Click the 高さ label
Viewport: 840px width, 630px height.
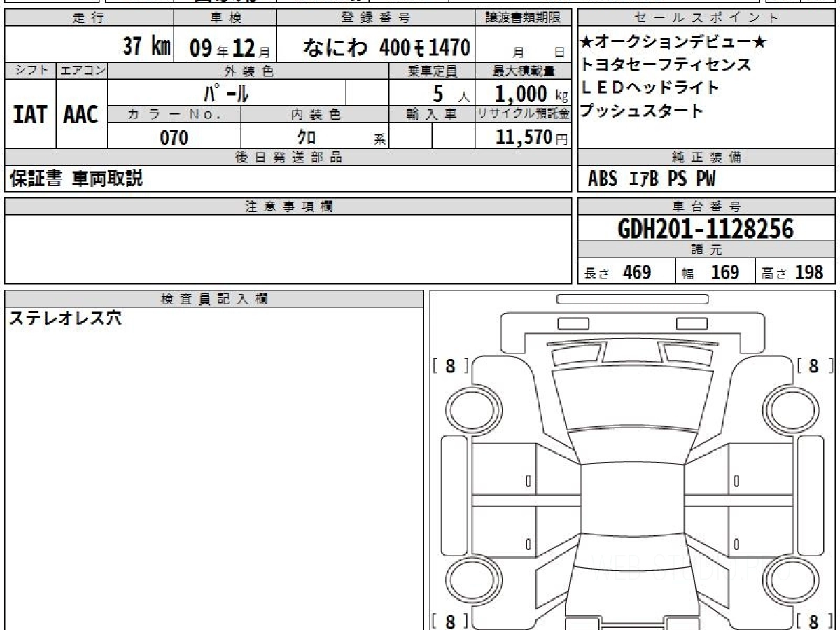(773, 274)
